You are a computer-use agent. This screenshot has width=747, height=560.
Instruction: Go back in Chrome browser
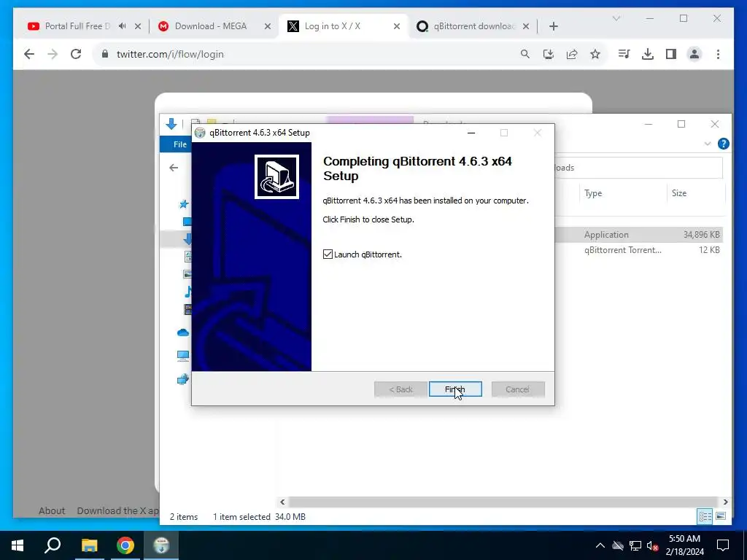[x=29, y=54]
